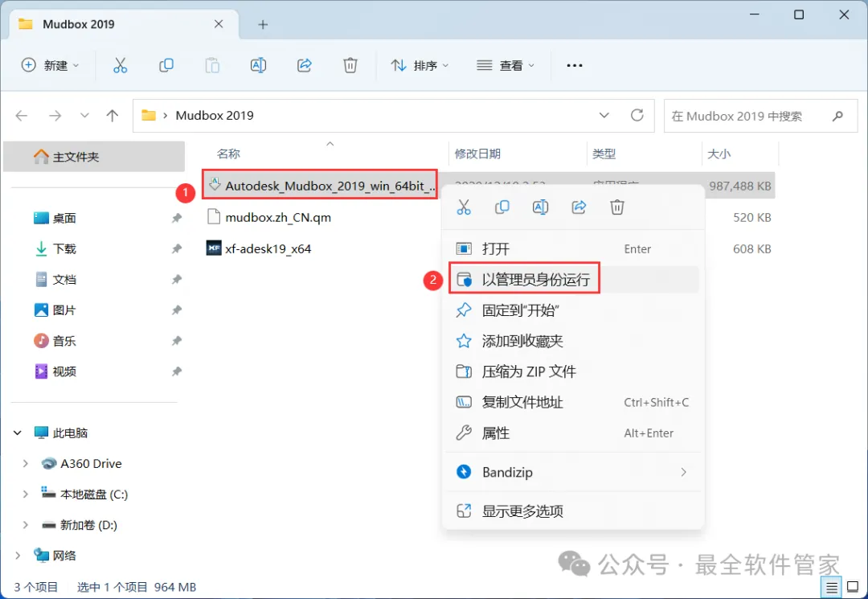Click the toolbar Cut scissors icon

pyautogui.click(x=120, y=65)
